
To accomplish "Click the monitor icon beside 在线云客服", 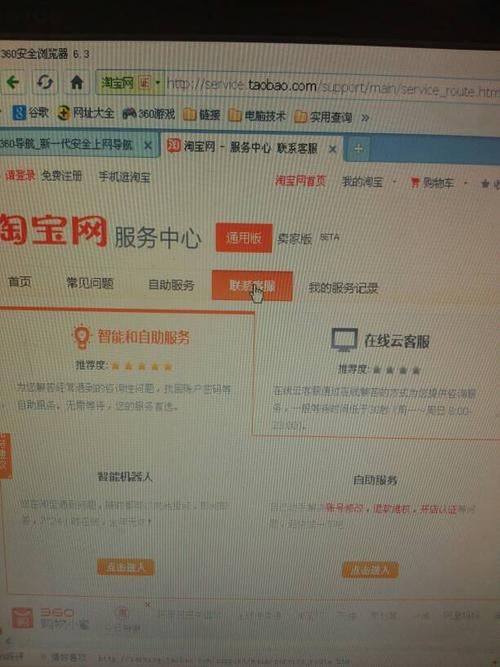I will click(344, 340).
